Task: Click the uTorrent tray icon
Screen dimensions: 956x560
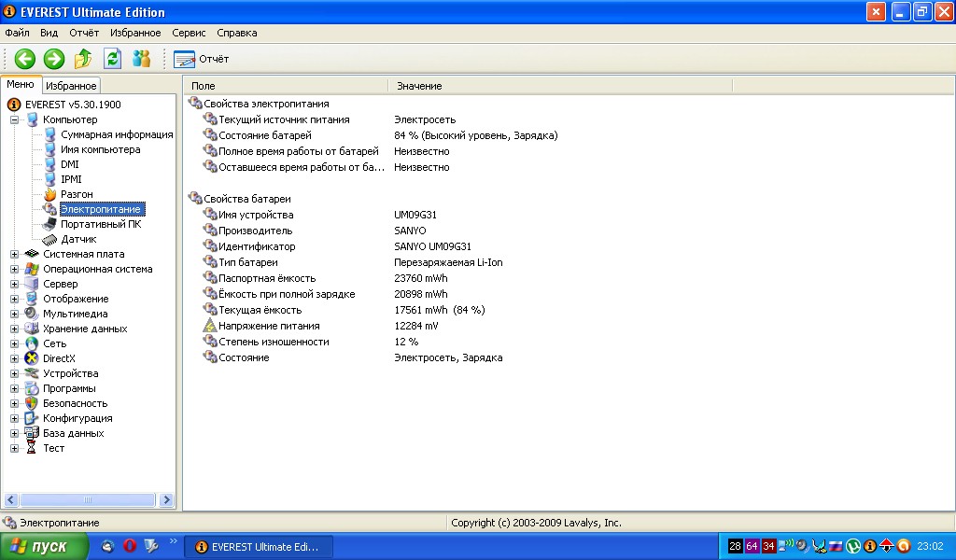Action: click(853, 547)
